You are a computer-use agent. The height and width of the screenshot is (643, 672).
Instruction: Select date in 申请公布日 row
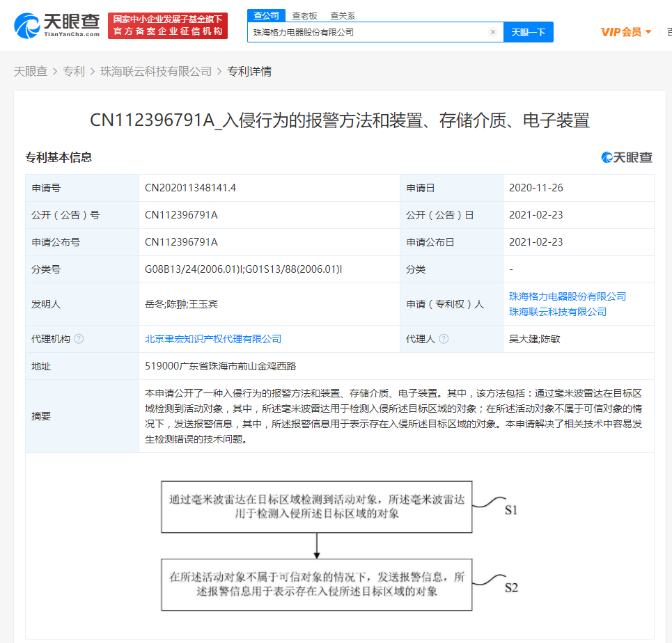click(x=536, y=242)
